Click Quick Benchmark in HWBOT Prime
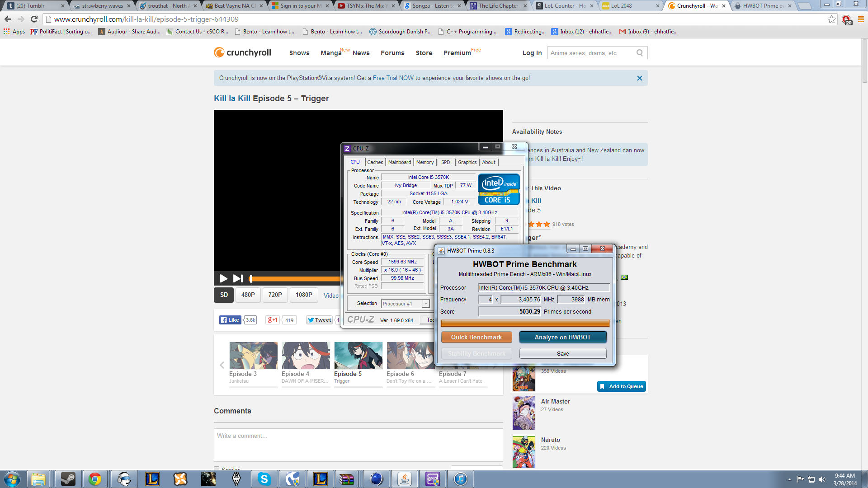Image resolution: width=868 pixels, height=488 pixels. pyautogui.click(x=476, y=337)
